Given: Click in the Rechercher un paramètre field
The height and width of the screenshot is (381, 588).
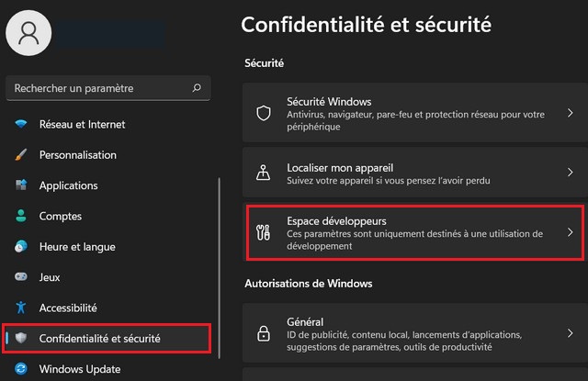Looking at the screenshot, I should [x=108, y=88].
